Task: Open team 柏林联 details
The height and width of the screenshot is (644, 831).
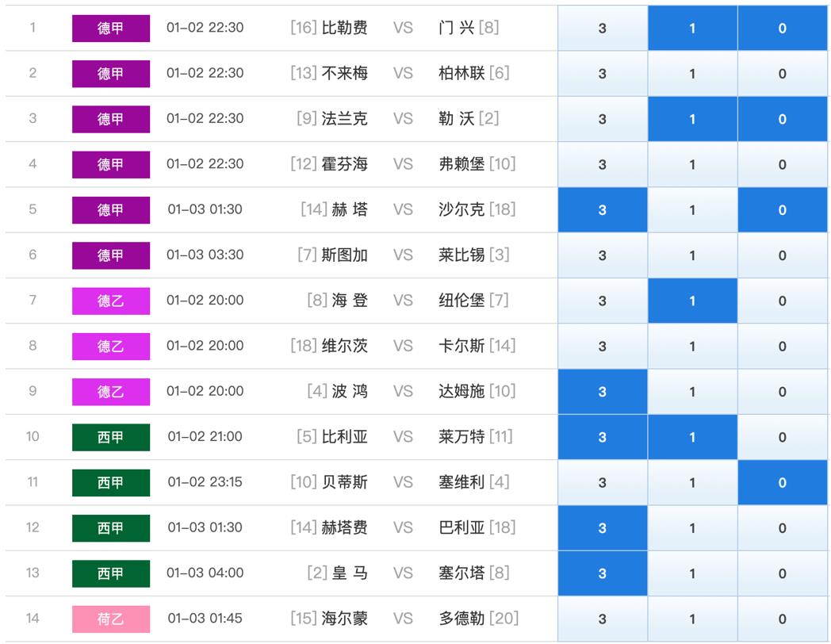Action: point(461,73)
